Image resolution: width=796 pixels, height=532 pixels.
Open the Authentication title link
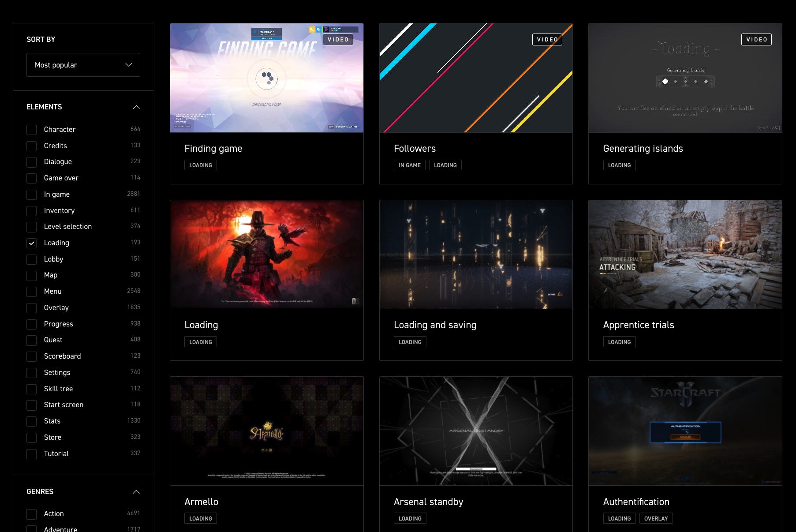tap(636, 502)
